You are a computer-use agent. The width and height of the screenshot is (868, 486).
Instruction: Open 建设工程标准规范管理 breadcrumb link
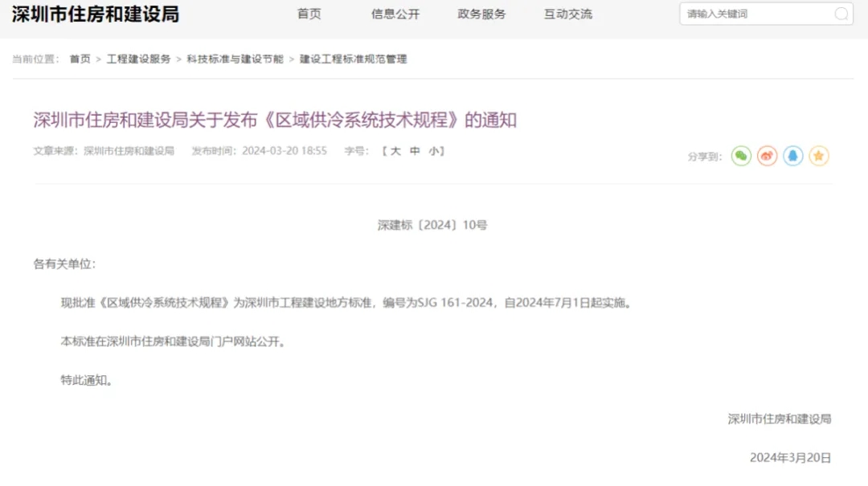point(353,59)
